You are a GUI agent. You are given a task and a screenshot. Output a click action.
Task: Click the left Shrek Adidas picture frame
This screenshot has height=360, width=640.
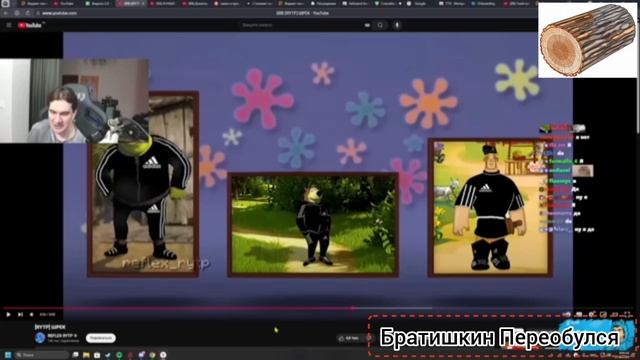pyautogui.click(x=143, y=184)
